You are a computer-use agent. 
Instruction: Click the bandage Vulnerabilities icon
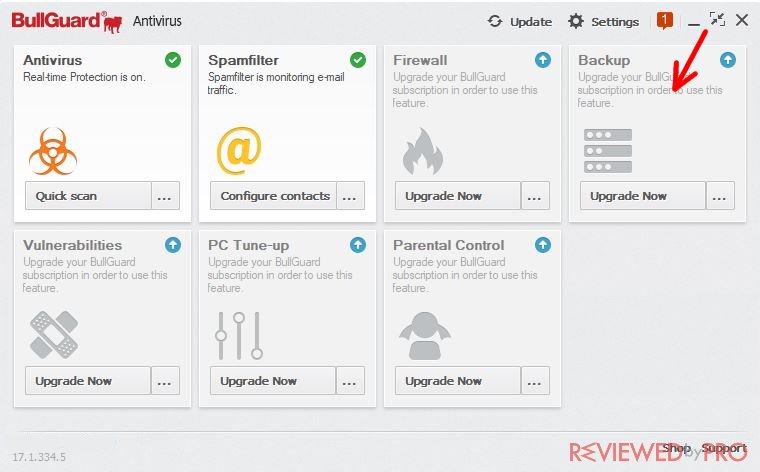54,335
